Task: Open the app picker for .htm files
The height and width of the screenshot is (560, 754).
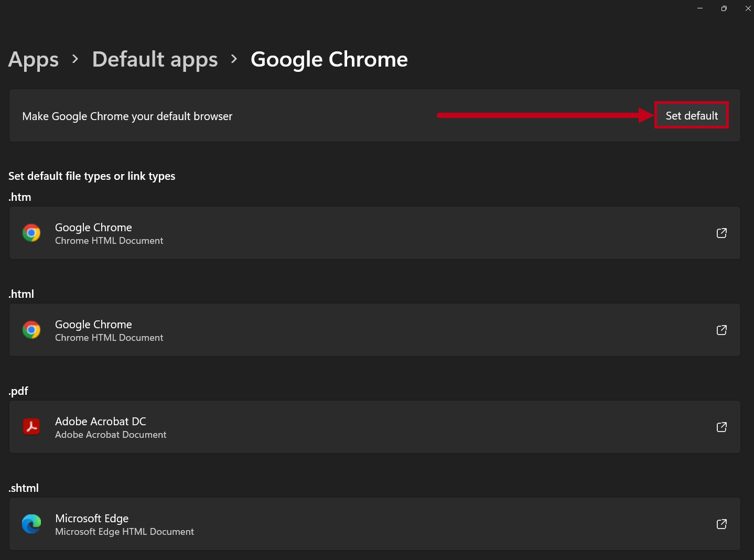Action: [x=367, y=233]
